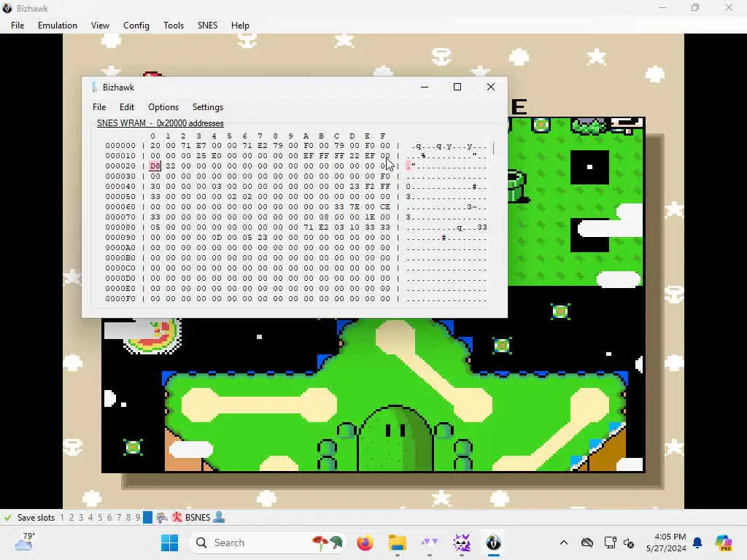Click byte 25 in row 000010
Viewport: 747px width, 560px height.
click(x=201, y=156)
